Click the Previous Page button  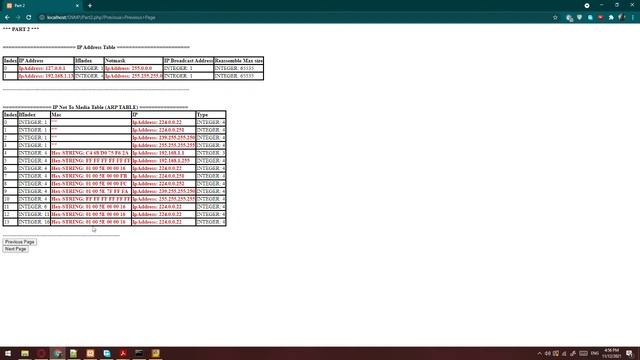pyautogui.click(x=20, y=242)
